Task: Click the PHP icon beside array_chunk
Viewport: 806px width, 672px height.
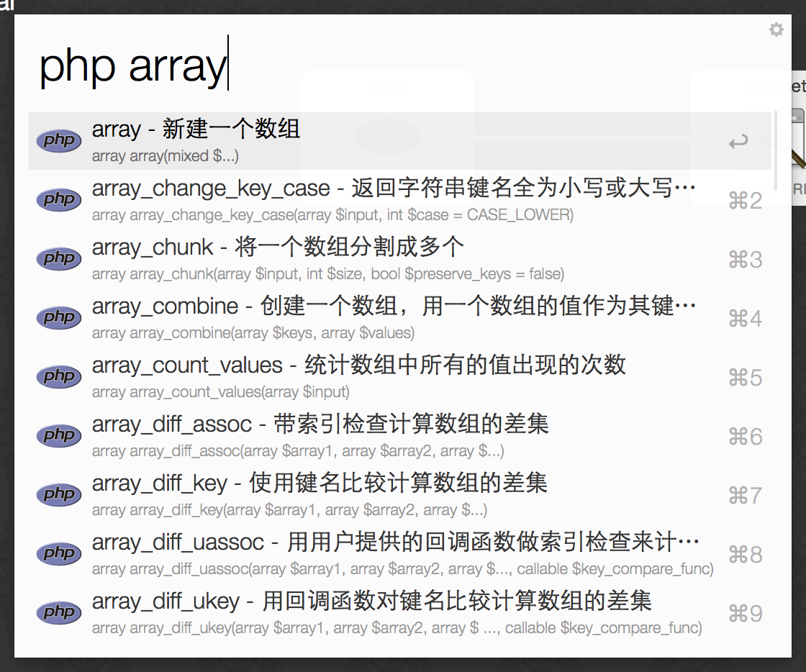Action: pos(58,258)
